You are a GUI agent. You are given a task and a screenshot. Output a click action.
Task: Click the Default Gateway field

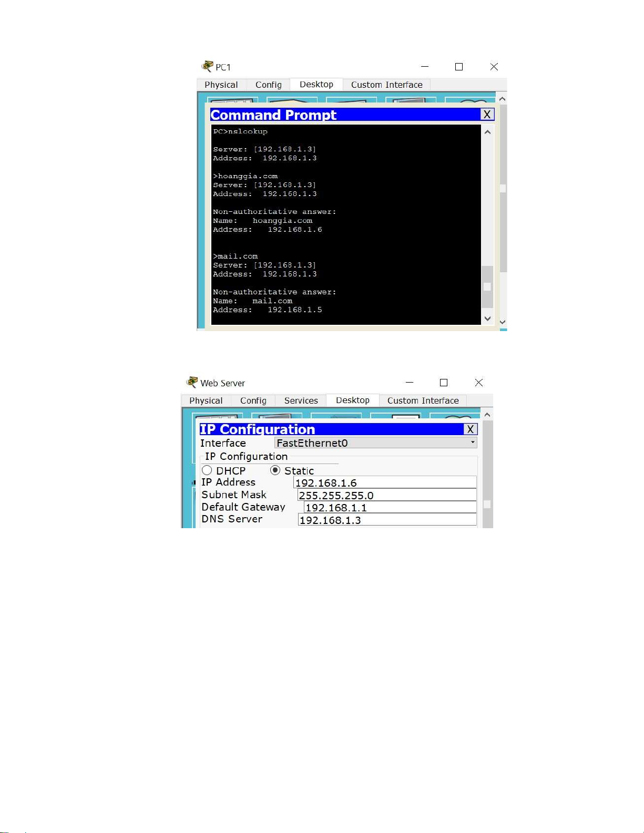[390, 508]
